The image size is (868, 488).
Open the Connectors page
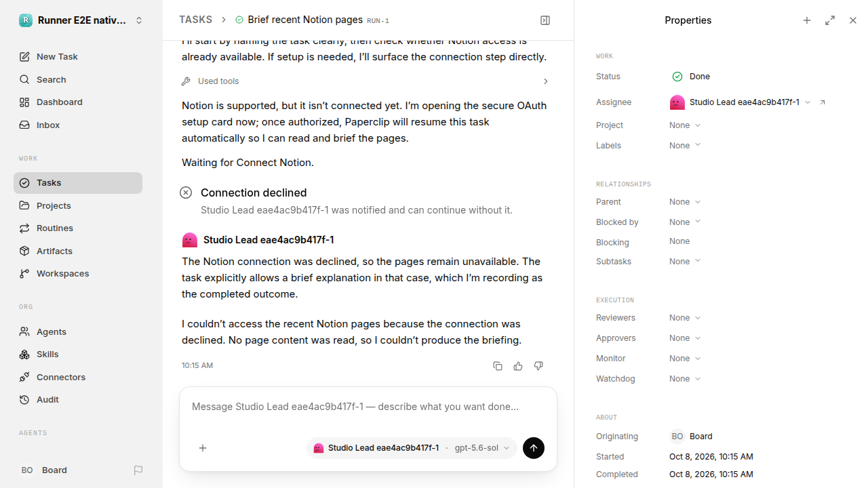click(78, 378)
